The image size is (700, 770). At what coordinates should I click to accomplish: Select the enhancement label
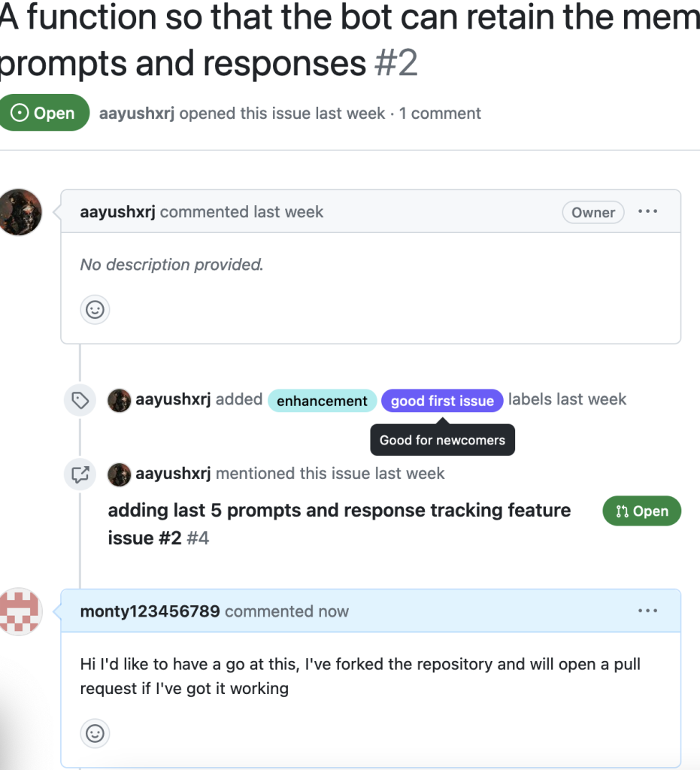coord(322,401)
